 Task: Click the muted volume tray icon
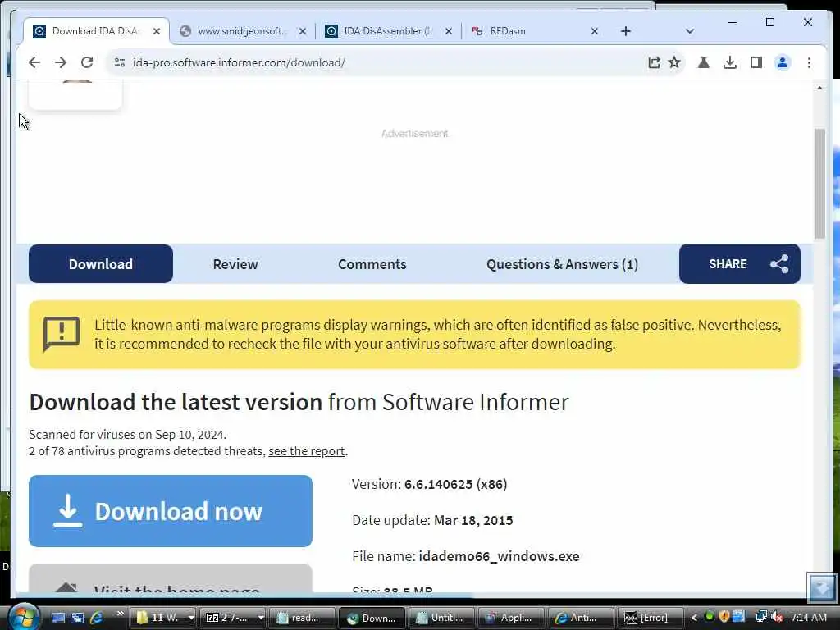(x=777, y=617)
